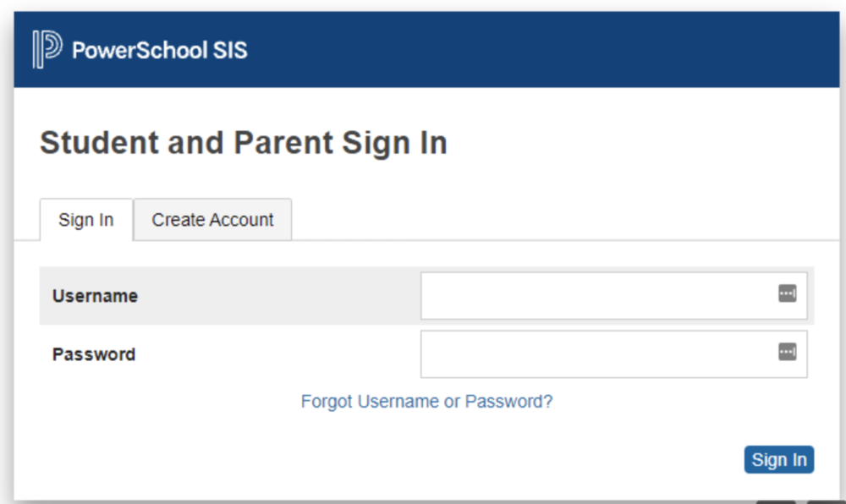Click the keyboard icon beside the Username entry
Viewport: 846px width, 504px height.
pos(788,292)
